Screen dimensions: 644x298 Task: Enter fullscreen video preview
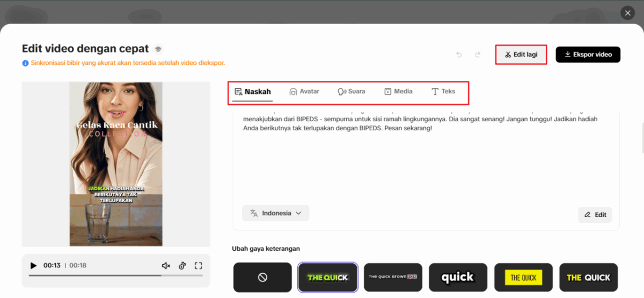click(198, 265)
